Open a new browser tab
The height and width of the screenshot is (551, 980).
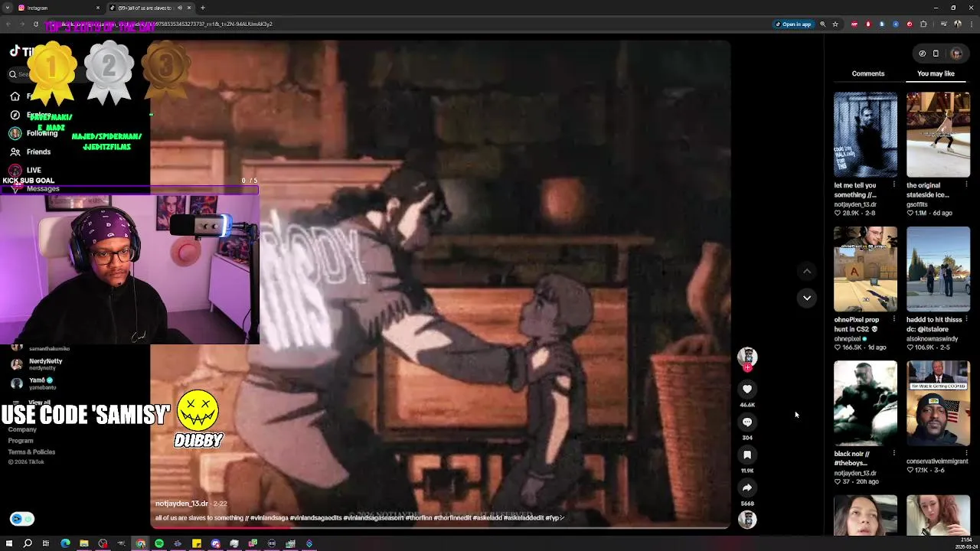(203, 8)
